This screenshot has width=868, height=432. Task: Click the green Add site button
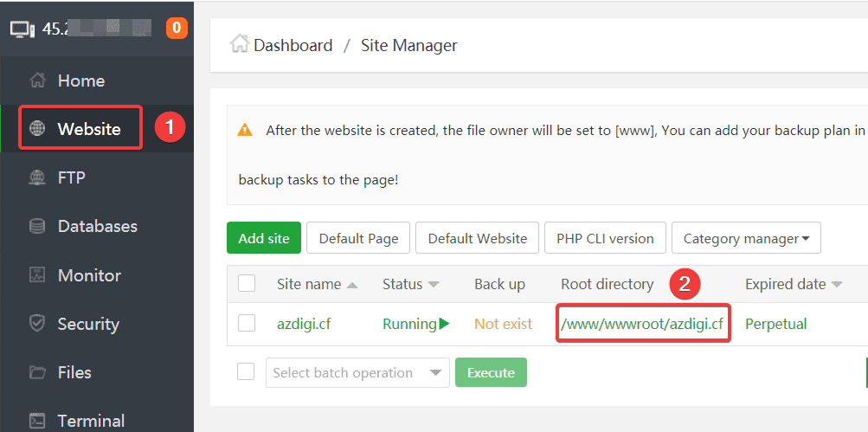point(264,238)
